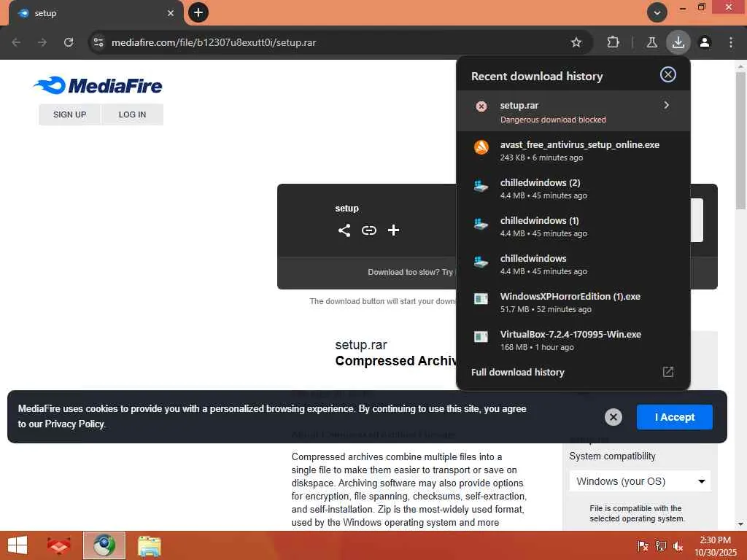747x560 pixels.
Task: Open a new tab with plus button
Action: [198, 12]
